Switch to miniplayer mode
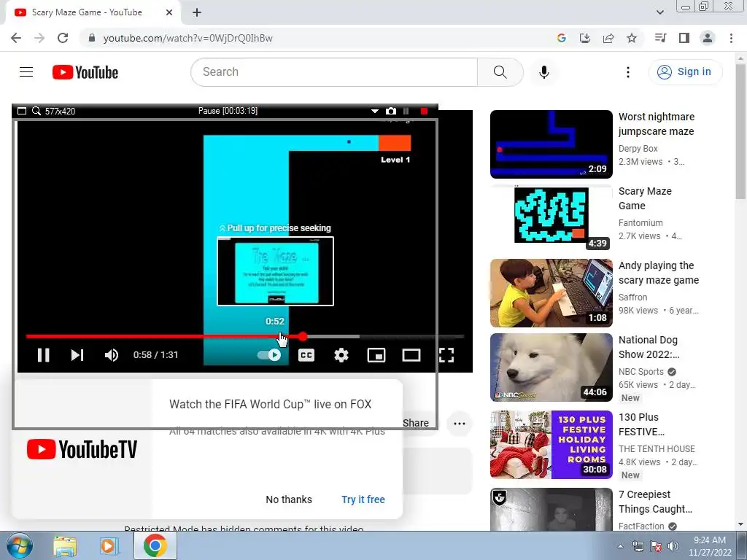The image size is (747, 560). (376, 355)
